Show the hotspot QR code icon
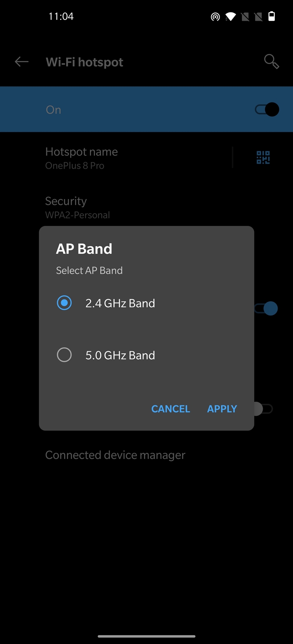 pos(263,157)
